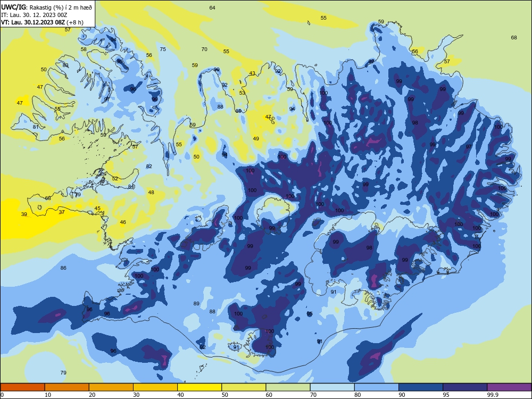
Task: Click the '80' legend tick label
Action: click(358, 395)
